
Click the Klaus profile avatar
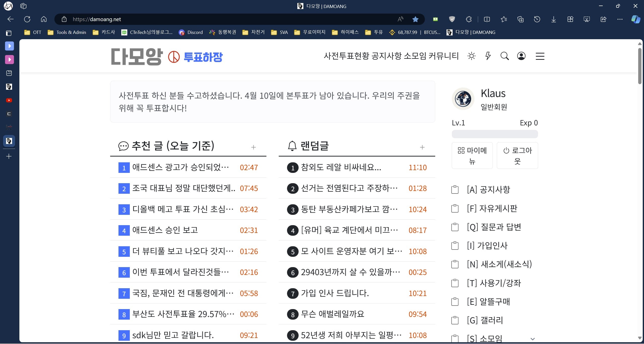click(463, 99)
